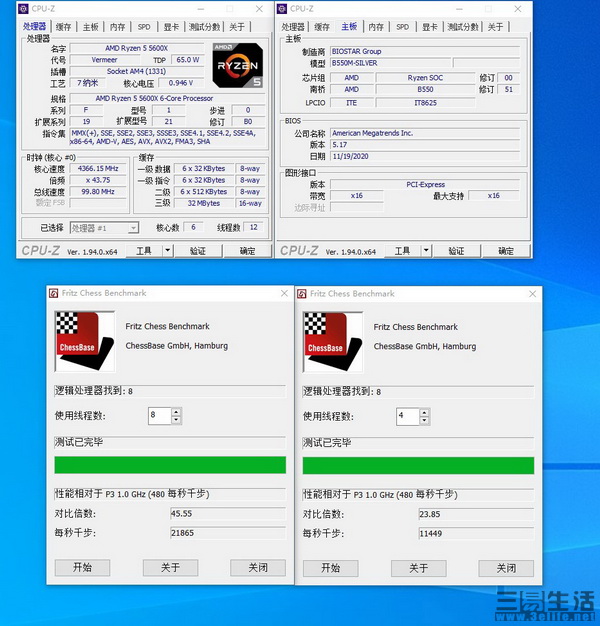Open 显卡 tab in left CPU-Z window
Screen dimensions: 600x626
click(x=171, y=27)
